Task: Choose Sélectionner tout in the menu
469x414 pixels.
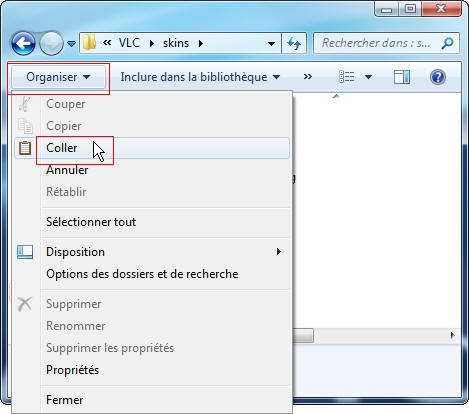Action: (x=91, y=222)
